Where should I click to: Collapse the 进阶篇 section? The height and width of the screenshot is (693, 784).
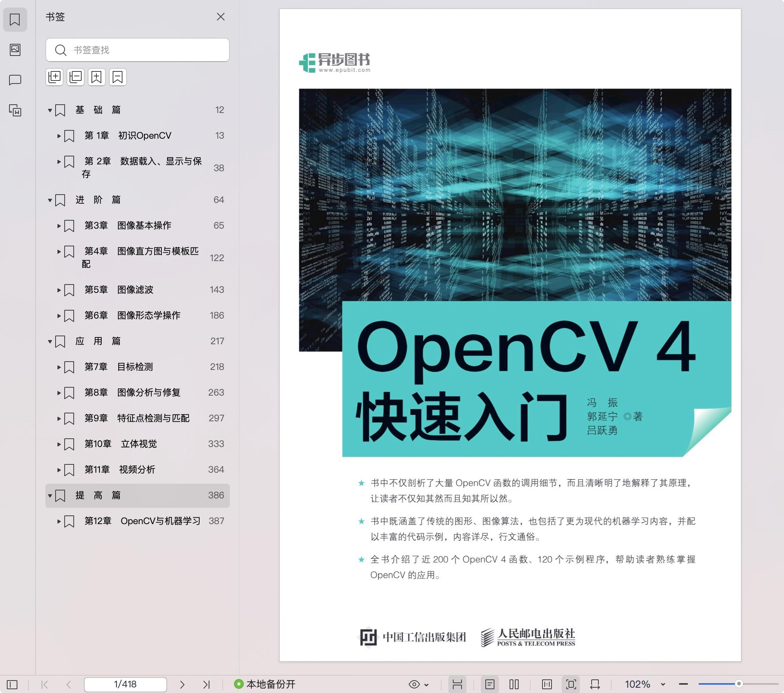[x=50, y=200]
